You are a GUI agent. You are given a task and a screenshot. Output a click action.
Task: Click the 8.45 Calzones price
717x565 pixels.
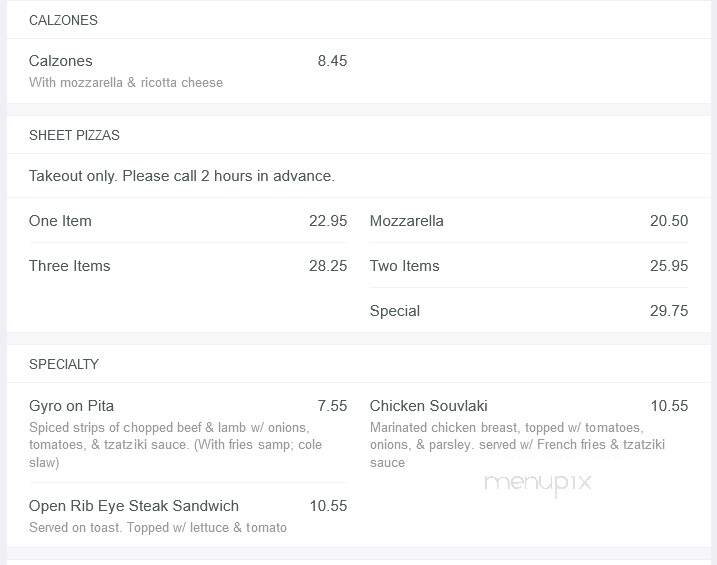[332, 61]
